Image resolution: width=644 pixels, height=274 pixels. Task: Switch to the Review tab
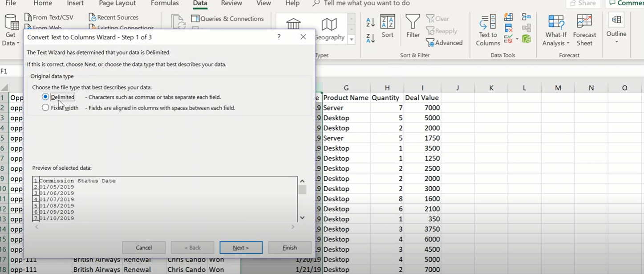[231, 3]
